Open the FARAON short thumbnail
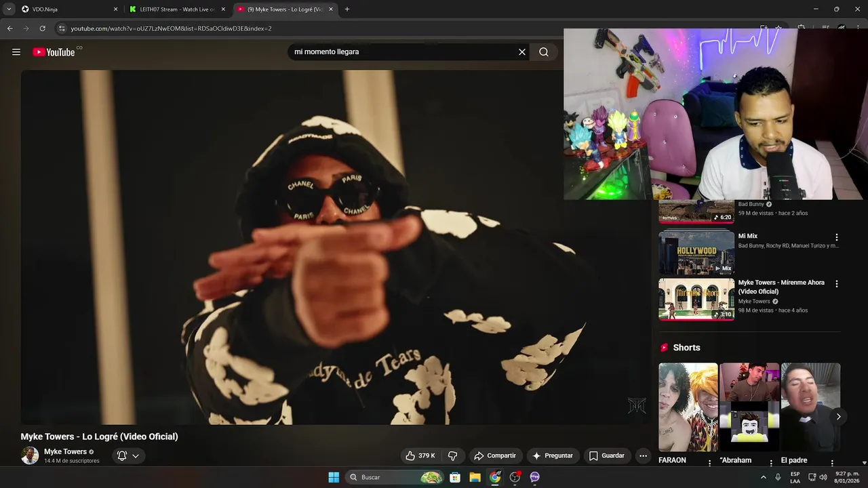The image size is (868, 488). coord(688,407)
